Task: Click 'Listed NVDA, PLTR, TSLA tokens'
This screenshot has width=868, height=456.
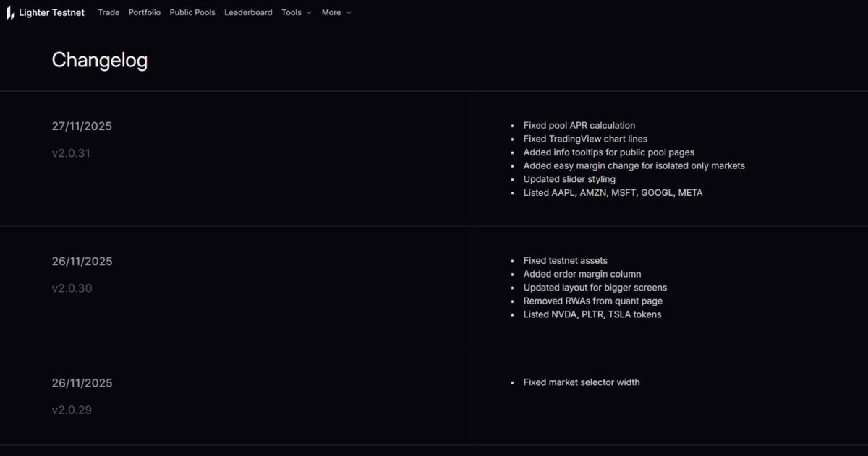Action: (x=592, y=314)
